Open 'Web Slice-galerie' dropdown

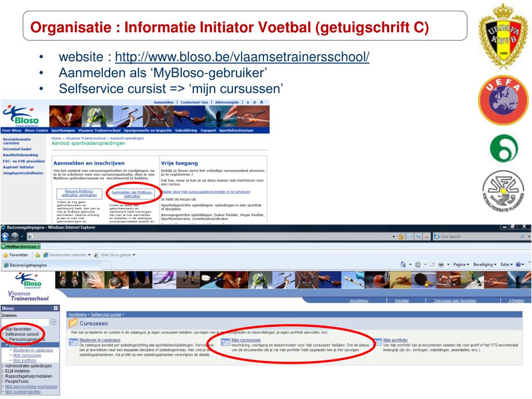pyautogui.click(x=115, y=255)
